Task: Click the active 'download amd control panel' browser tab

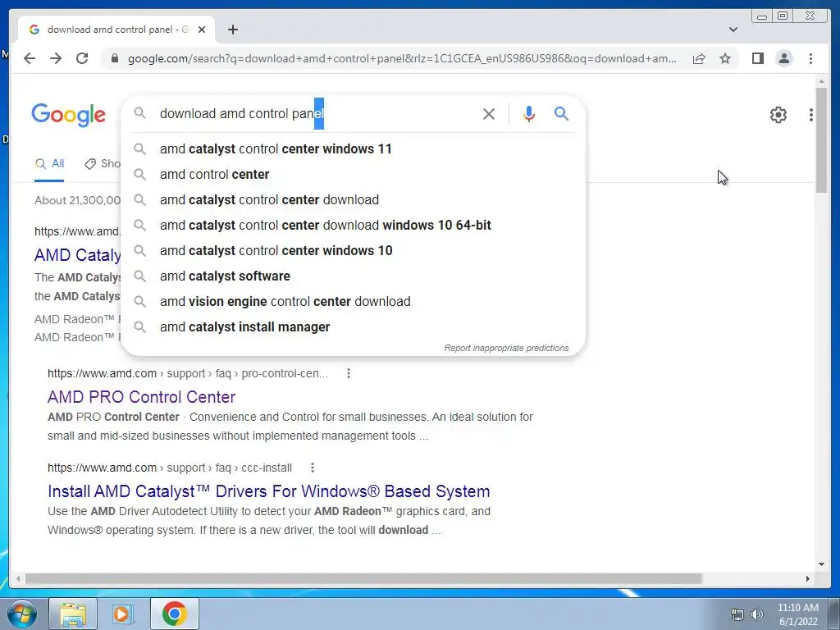Action: pyautogui.click(x=116, y=30)
